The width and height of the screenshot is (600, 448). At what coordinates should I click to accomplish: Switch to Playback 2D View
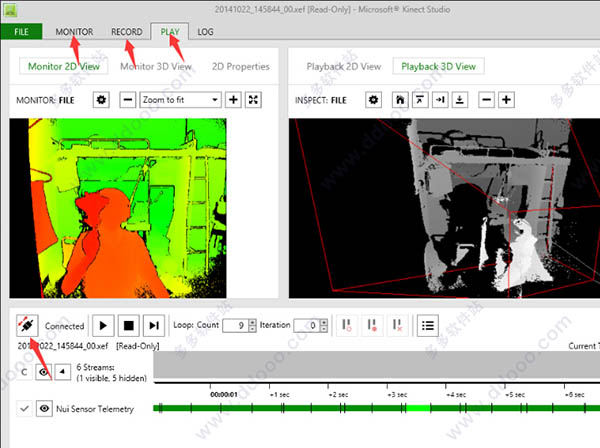(x=344, y=66)
